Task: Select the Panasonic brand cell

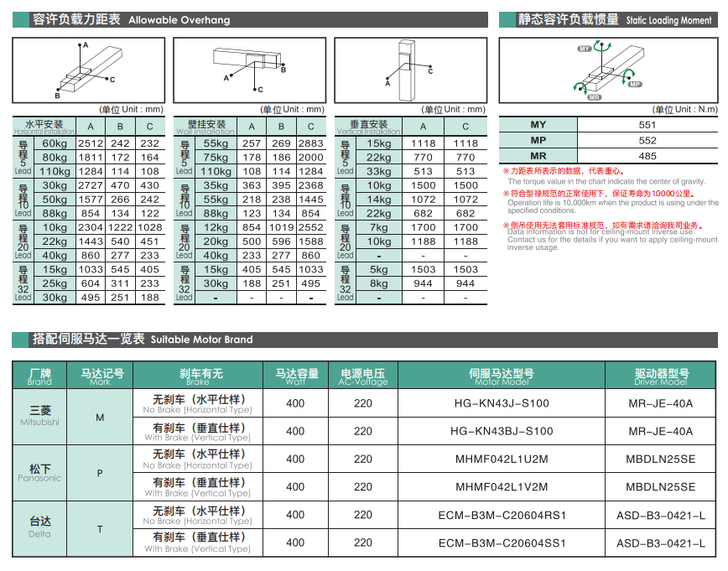Action: click(x=39, y=473)
